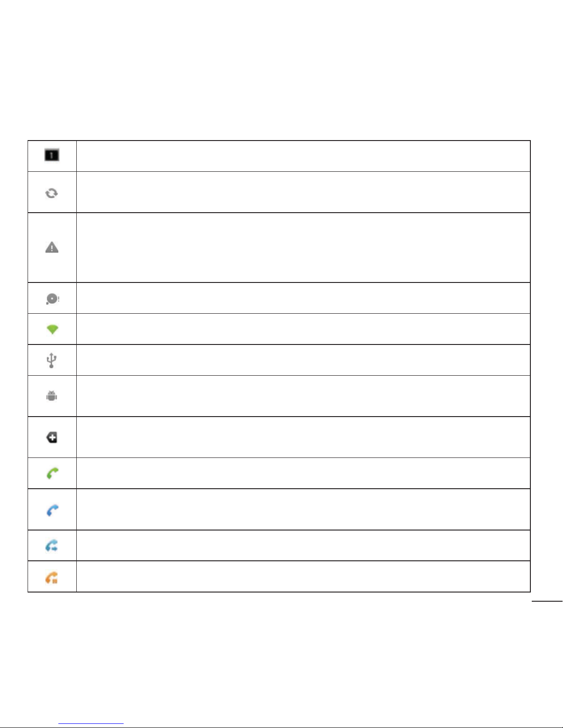This screenshot has width=563, height=728.
Task: Select the blank cell next to USB icon
Action: [303, 360]
